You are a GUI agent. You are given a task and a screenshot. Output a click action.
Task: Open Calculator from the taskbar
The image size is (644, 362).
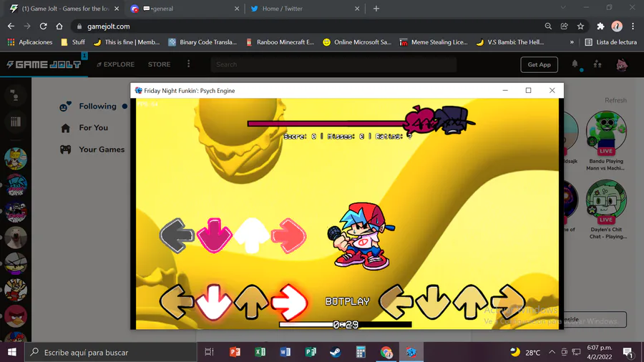[361, 352]
